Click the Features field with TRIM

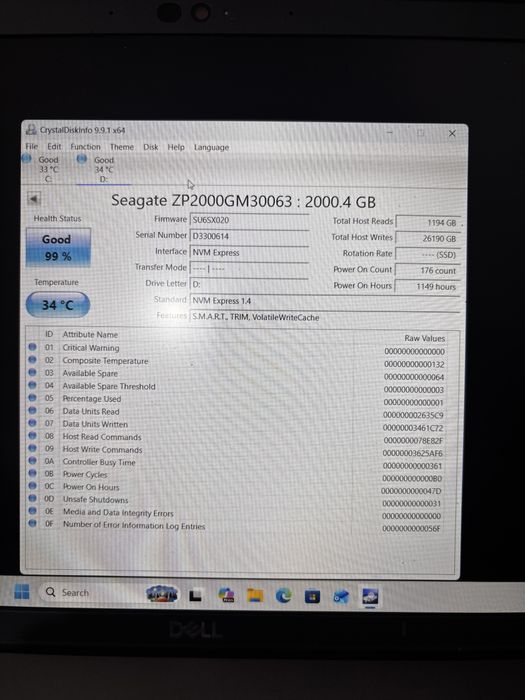click(325, 317)
